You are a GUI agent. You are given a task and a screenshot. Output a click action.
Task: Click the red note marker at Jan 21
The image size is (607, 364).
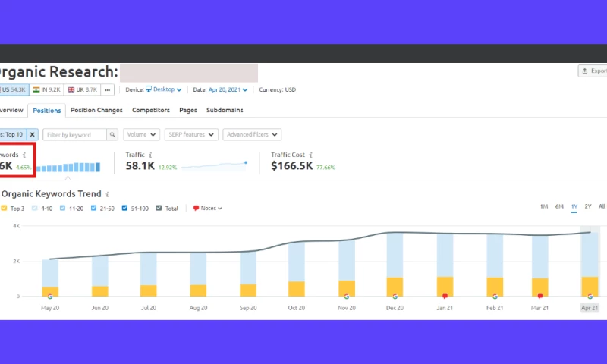coord(445,297)
